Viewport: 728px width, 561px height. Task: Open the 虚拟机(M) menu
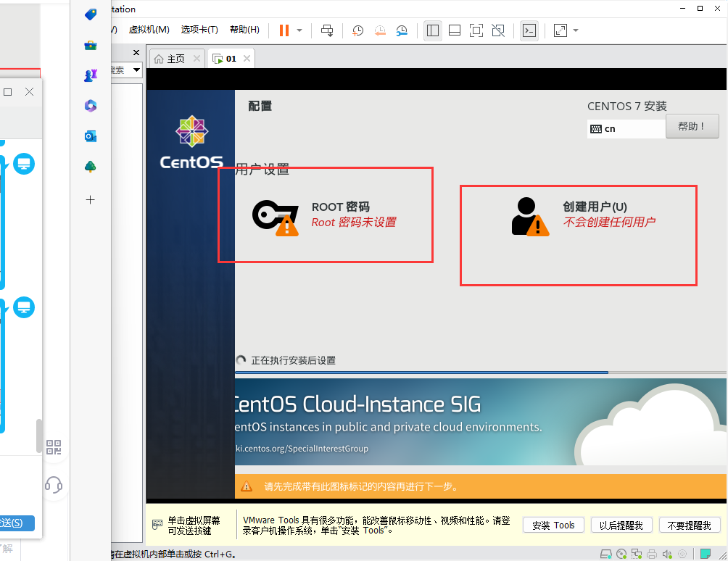coord(149,30)
